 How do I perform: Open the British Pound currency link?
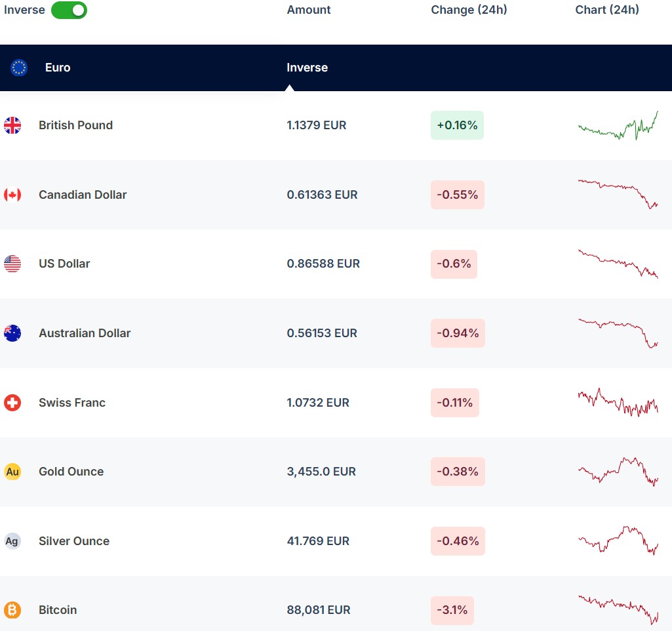(75, 125)
